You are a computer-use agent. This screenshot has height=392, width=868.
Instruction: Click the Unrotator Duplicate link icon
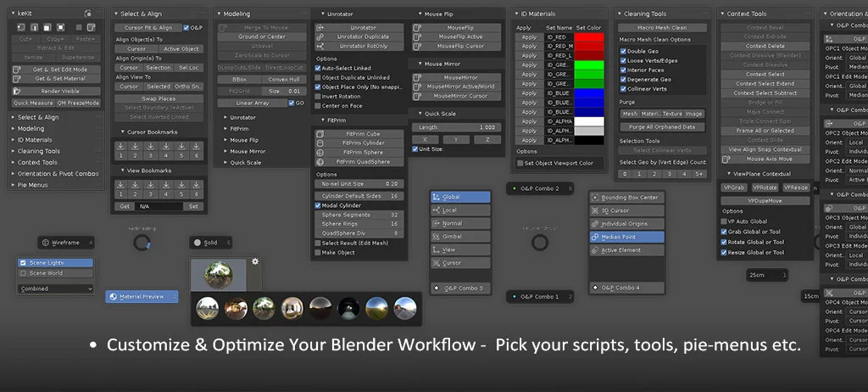click(x=320, y=36)
